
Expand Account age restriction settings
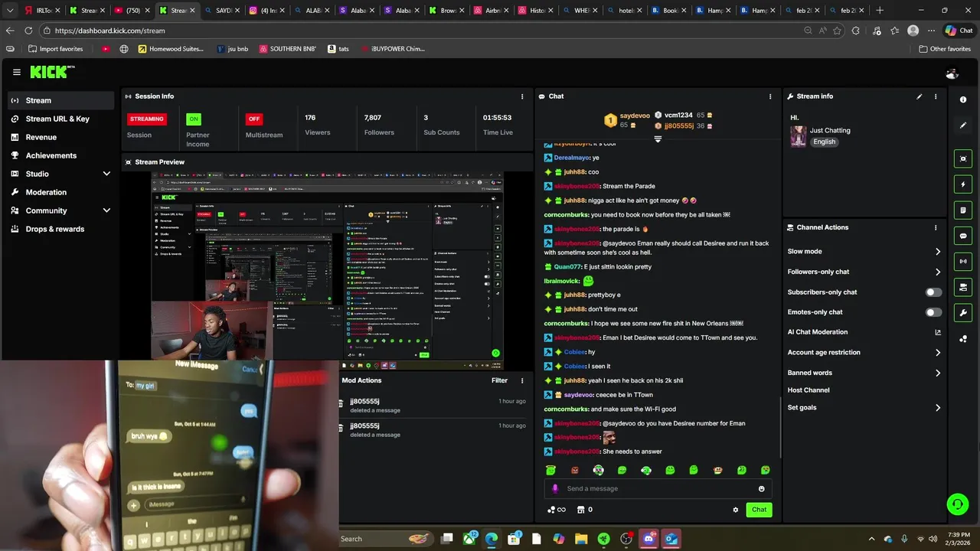coord(938,353)
